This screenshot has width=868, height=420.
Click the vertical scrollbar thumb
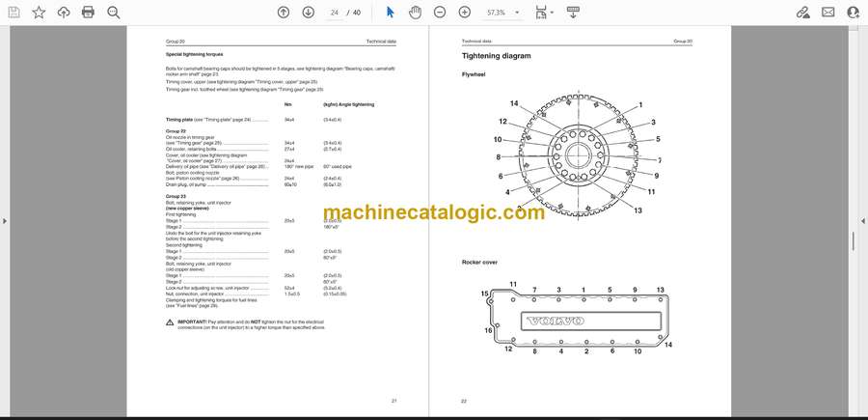(x=854, y=241)
